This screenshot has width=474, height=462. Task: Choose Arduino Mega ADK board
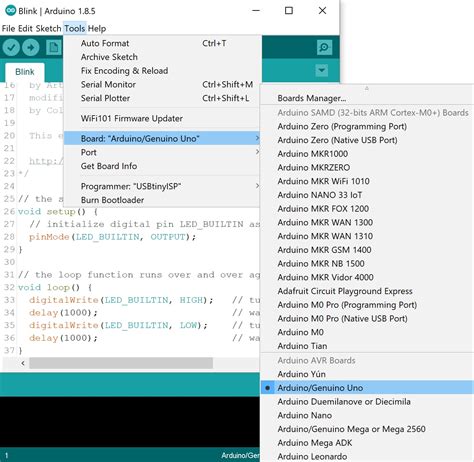(367, 443)
